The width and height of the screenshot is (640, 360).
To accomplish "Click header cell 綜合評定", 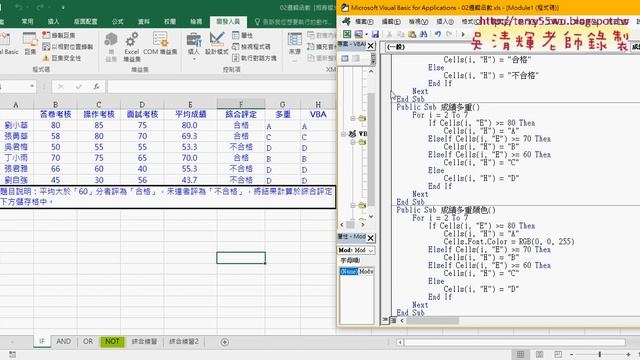I will click(x=241, y=115).
